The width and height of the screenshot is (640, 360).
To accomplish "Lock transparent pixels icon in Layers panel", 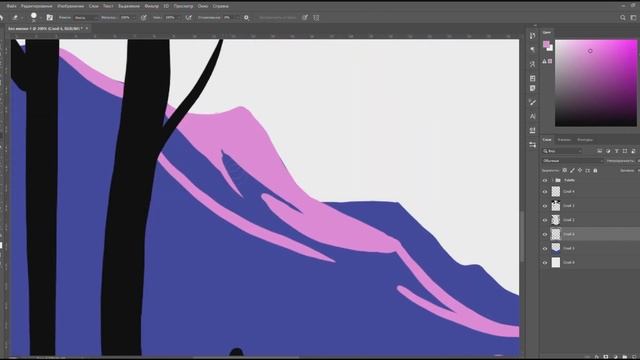I will tap(564, 171).
